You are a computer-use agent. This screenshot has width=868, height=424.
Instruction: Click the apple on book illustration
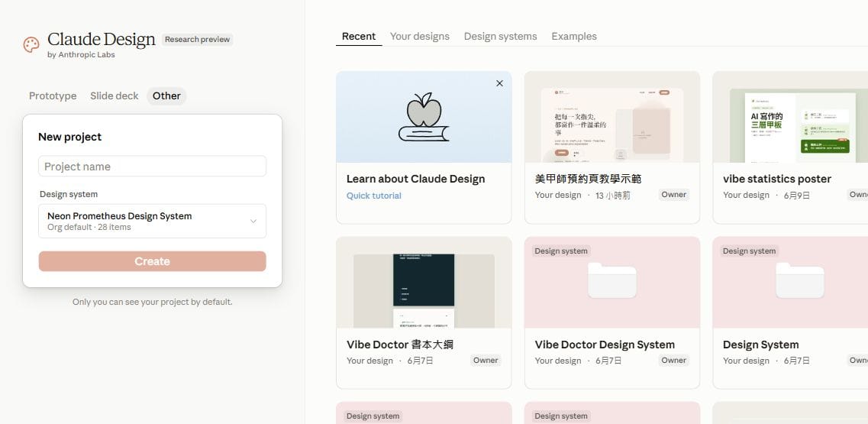424,117
